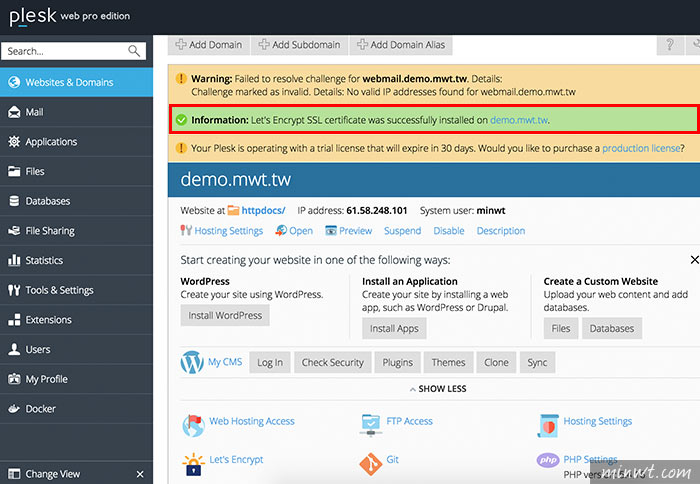Open Hosting Settings tool link
This screenshot has width=700, height=484.
[x=598, y=421]
